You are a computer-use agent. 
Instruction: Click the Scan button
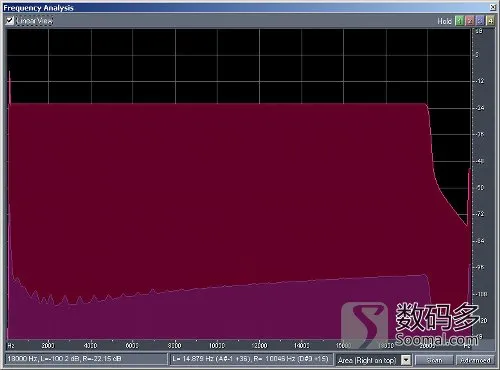434,360
